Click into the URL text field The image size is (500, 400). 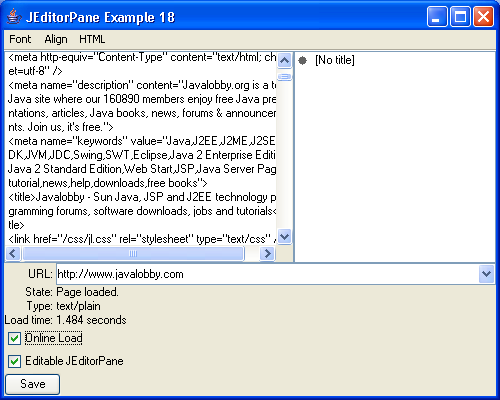tap(268, 274)
